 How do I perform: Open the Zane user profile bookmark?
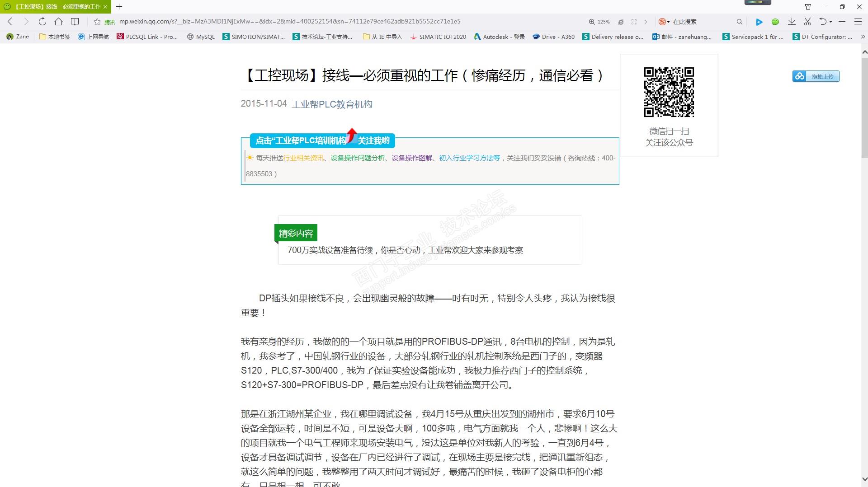click(18, 37)
